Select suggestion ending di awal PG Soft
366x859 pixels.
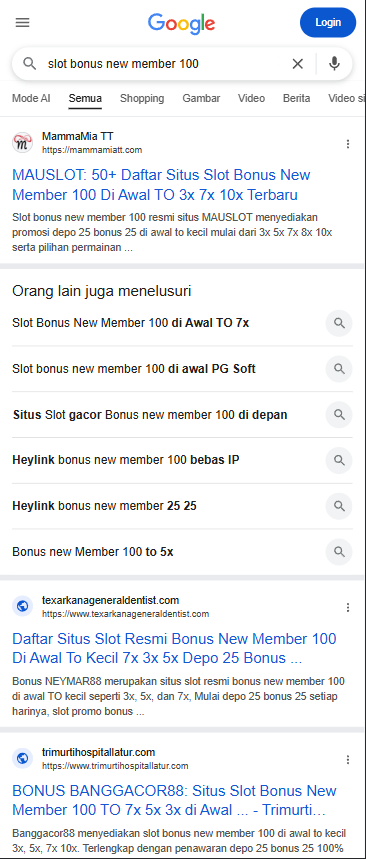[134, 369]
